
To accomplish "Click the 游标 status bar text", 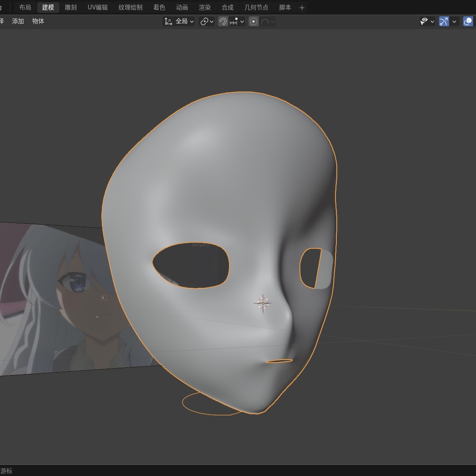I will coord(6,471).
